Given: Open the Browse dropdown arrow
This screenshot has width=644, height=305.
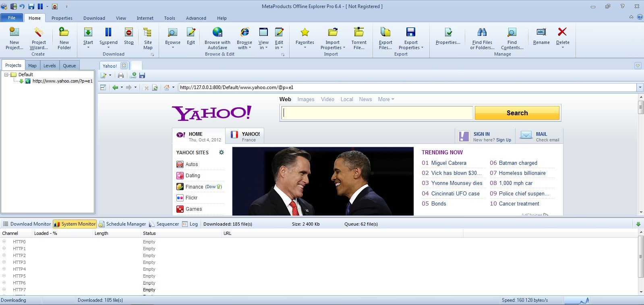Looking at the screenshot, I should point(173,48).
